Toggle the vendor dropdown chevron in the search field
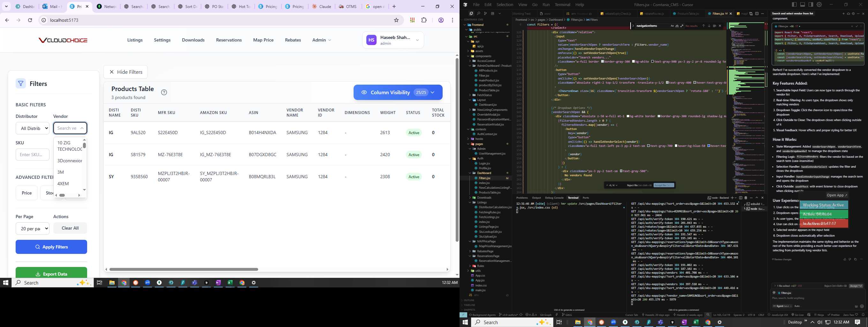 [x=82, y=128]
